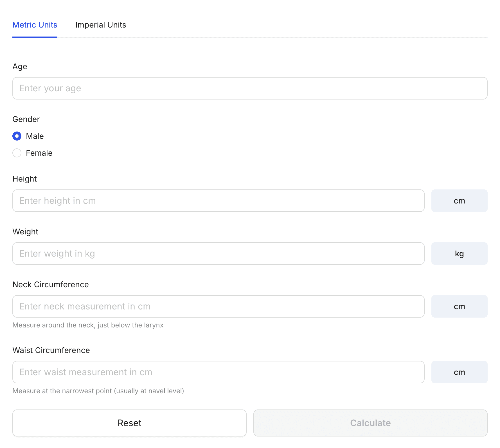Click the cm unit beside neck field
The width and height of the screenshot is (500, 448).
(459, 306)
